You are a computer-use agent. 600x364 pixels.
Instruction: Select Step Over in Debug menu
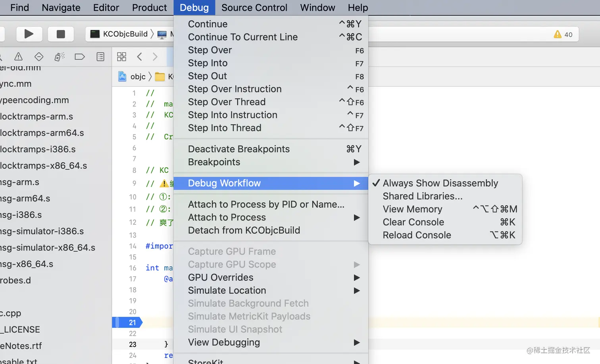tap(210, 50)
